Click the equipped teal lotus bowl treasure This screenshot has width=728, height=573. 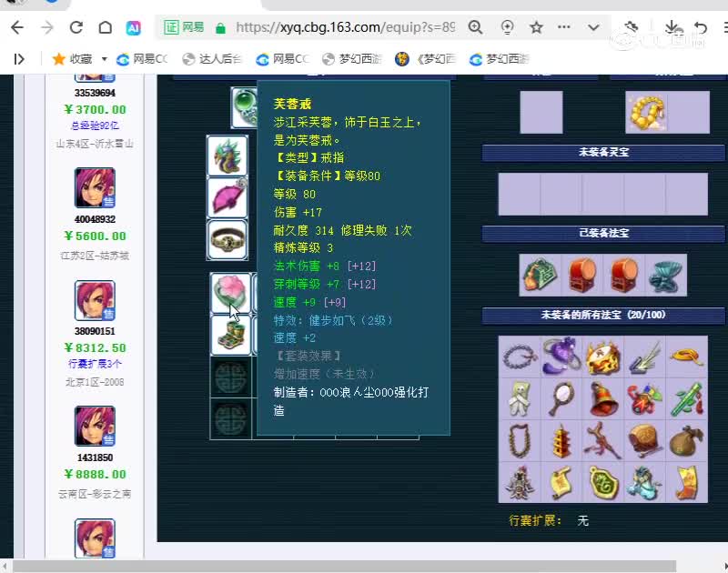tap(665, 276)
